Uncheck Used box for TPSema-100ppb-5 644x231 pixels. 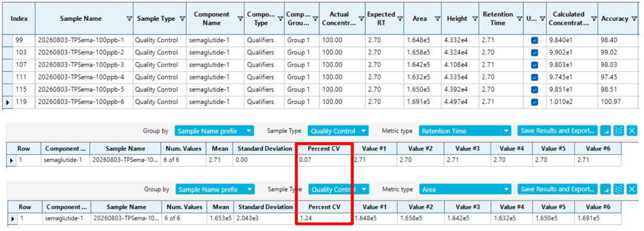(x=534, y=90)
